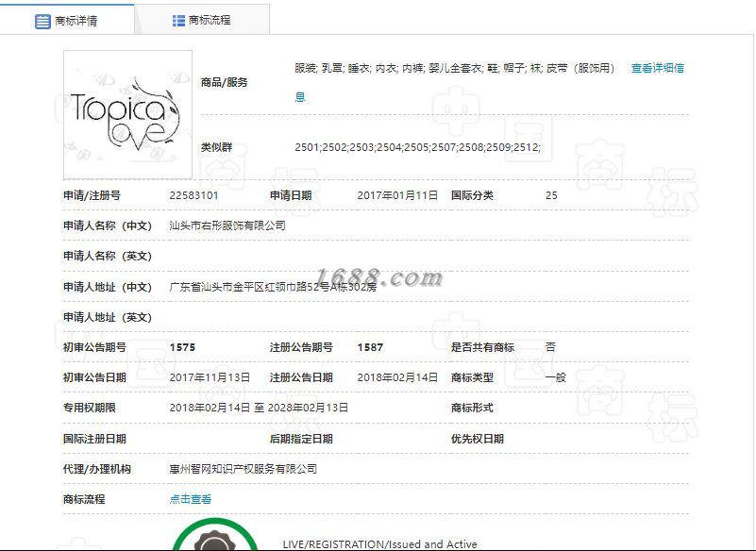
Task: Select agency name 惠州智网知识产权服务有限公司
Action: pos(243,469)
